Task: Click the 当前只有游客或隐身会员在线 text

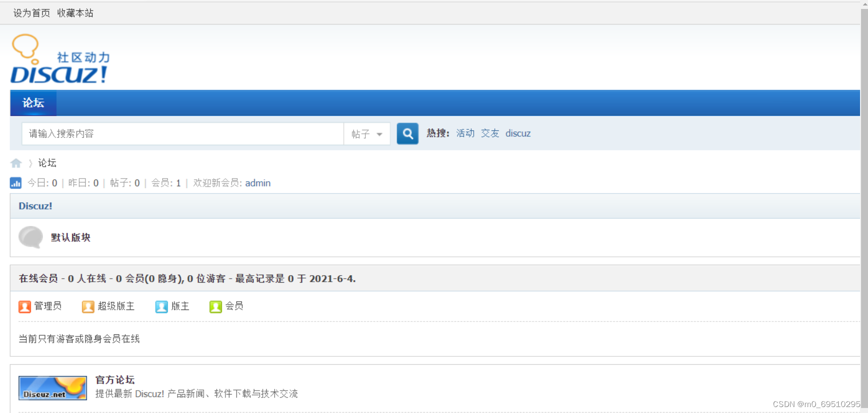Action: point(79,339)
